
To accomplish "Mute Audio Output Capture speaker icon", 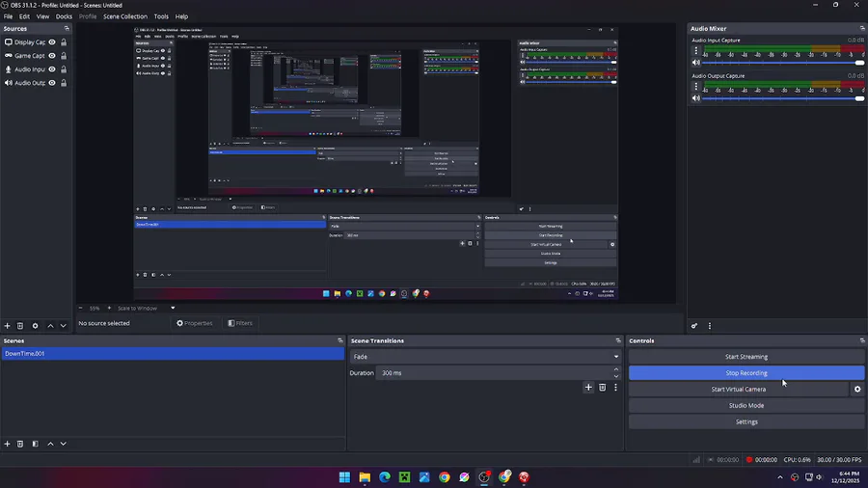I will (x=696, y=98).
